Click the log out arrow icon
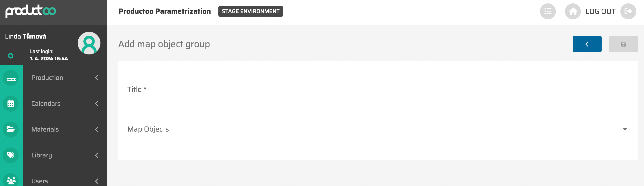This screenshot has width=644, height=186. tap(628, 12)
